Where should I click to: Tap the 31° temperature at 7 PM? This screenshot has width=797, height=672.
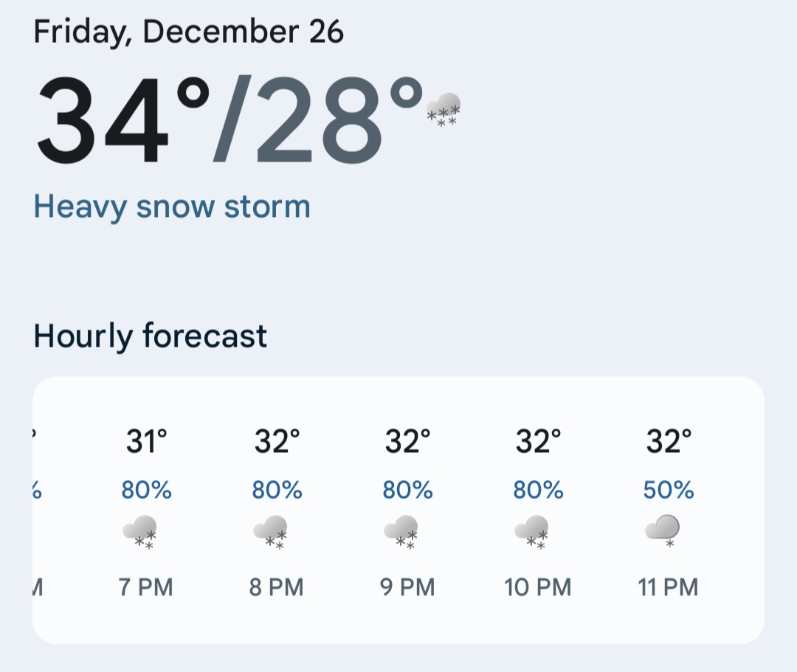coord(147,442)
